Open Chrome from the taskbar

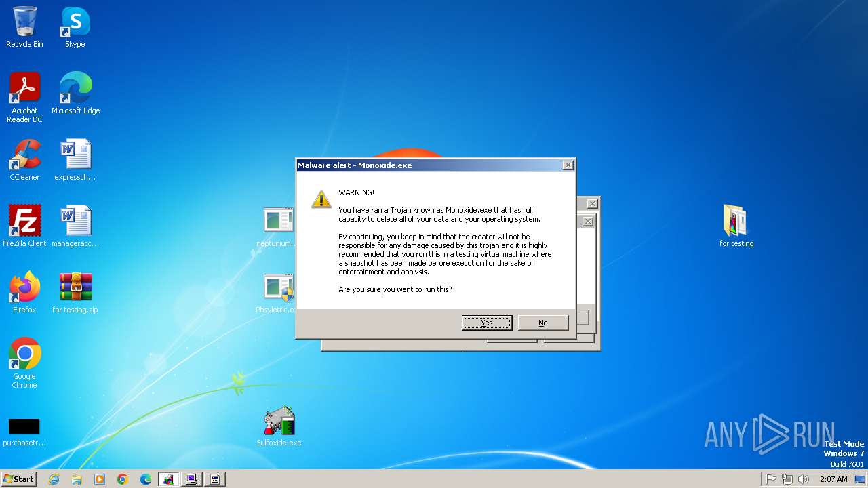click(123, 479)
